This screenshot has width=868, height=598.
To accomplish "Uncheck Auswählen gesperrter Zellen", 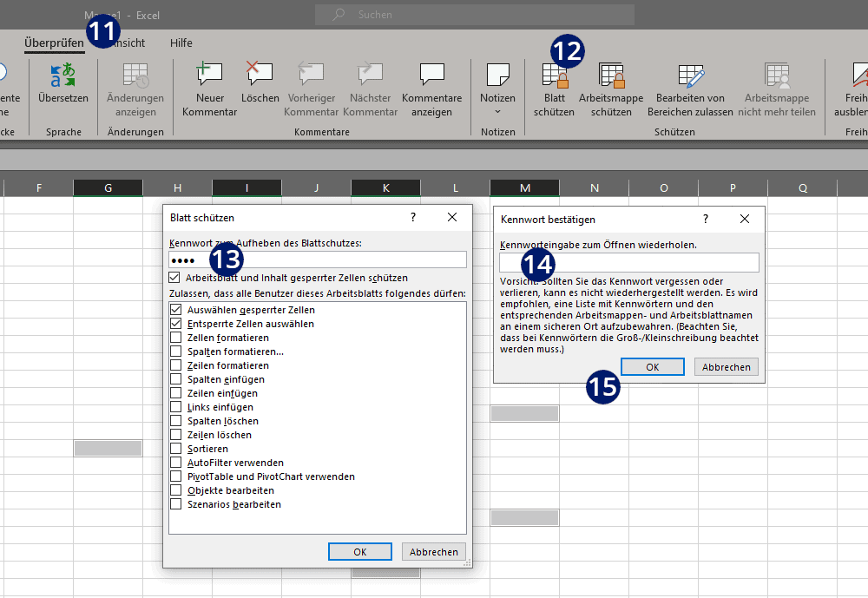I will coord(176,310).
